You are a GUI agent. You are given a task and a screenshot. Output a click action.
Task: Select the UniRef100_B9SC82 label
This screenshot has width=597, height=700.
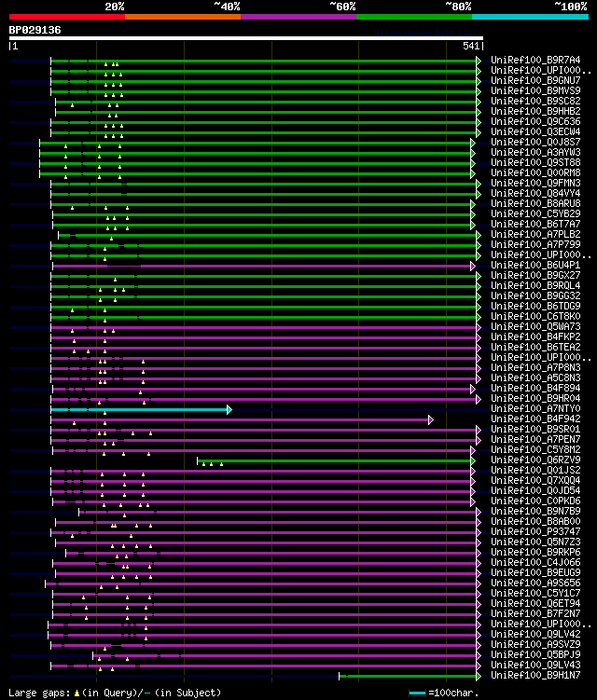pyautogui.click(x=535, y=101)
